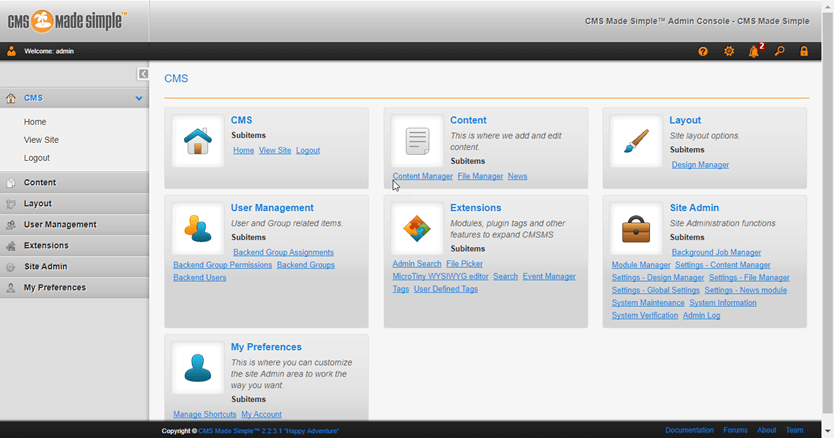Screen dimensions: 834x438
Task: Open the Documentation footer link
Action: (x=689, y=430)
